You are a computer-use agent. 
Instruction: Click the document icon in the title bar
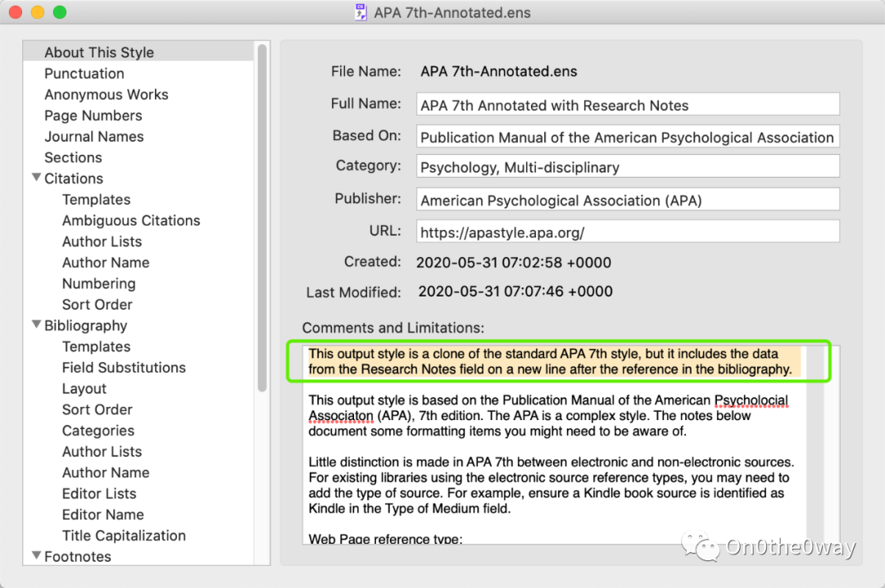pos(361,12)
